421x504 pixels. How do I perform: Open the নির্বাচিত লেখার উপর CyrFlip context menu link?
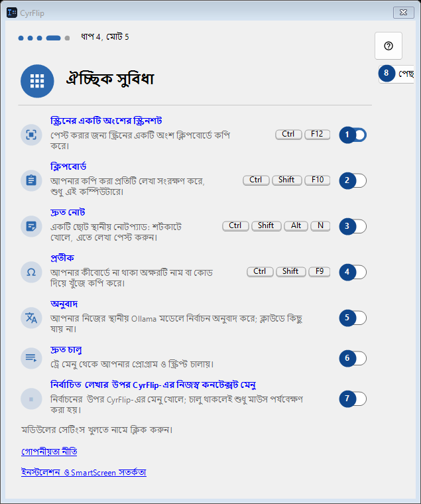(153, 385)
